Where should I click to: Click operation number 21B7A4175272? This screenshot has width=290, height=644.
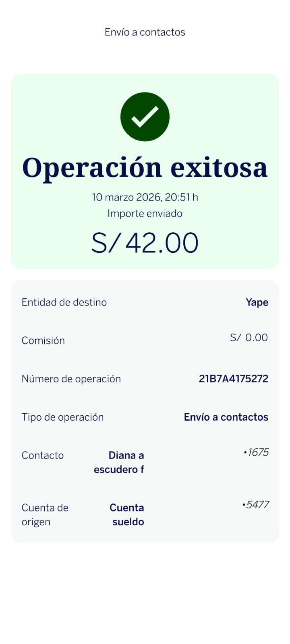click(x=234, y=379)
